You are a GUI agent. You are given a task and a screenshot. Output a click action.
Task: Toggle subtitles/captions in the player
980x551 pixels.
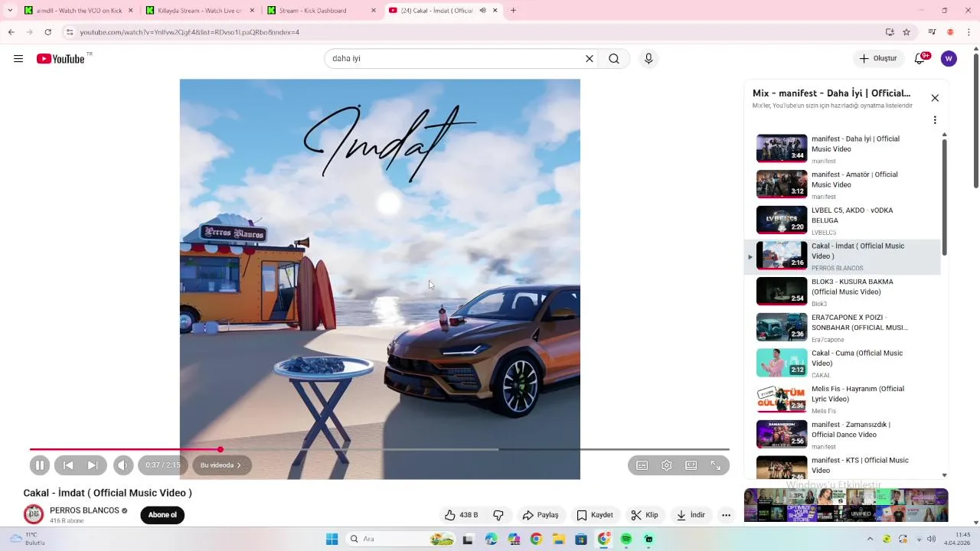(642, 465)
